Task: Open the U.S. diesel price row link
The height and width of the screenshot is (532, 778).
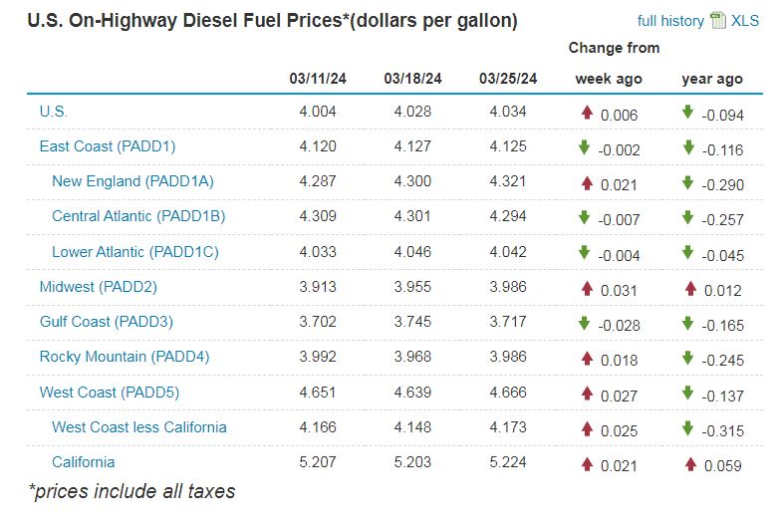Action: tap(54, 112)
